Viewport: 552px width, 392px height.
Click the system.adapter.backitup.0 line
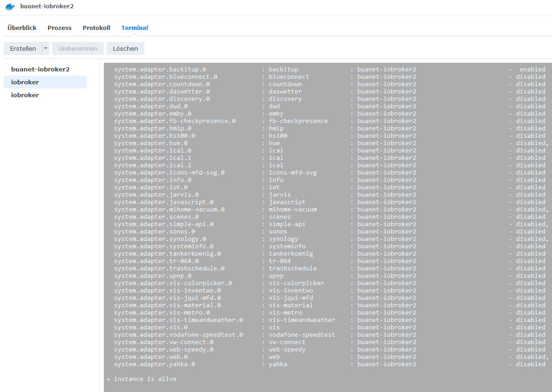point(160,69)
